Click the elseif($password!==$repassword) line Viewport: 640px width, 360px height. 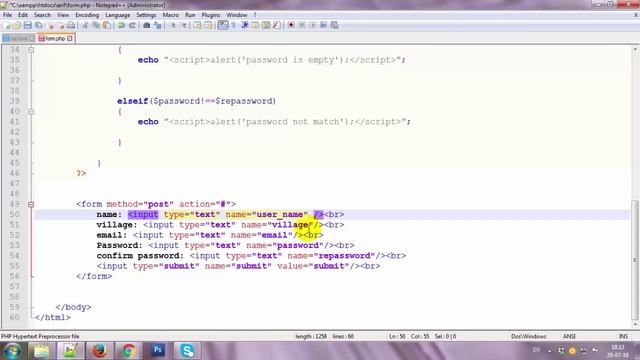tap(196, 101)
